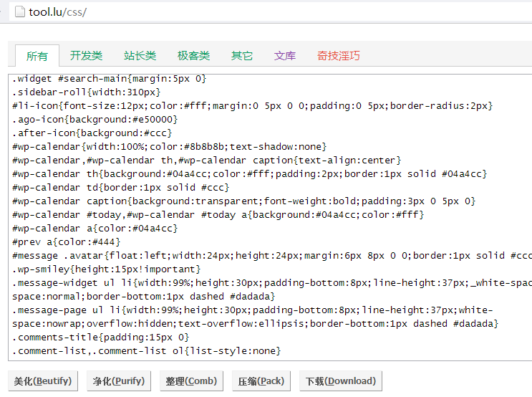Image resolution: width=532 pixels, height=397 pixels.
Task: Click the .ago-icon rule in the editor
Action: point(95,119)
